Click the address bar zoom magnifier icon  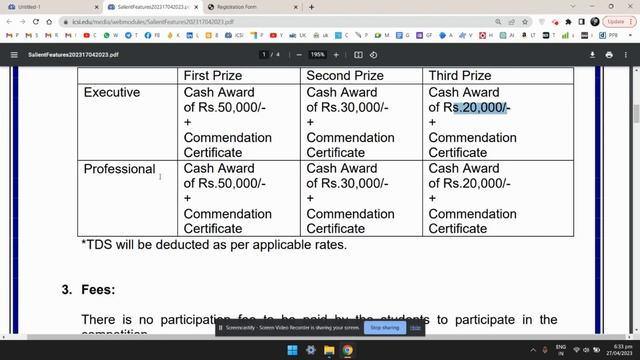coord(498,22)
